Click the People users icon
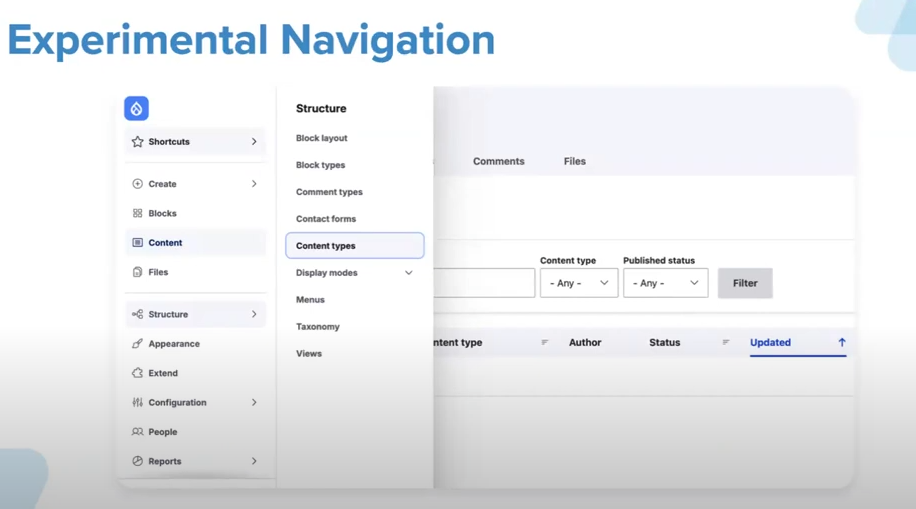 pos(137,432)
